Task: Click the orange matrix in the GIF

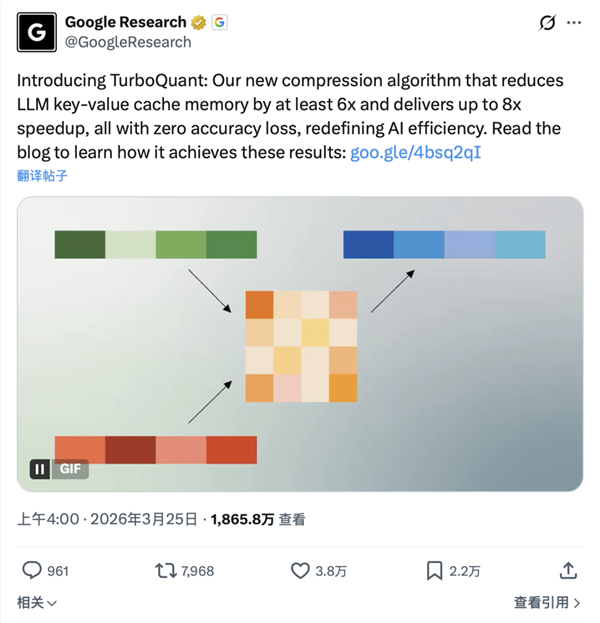Action: pos(301,346)
